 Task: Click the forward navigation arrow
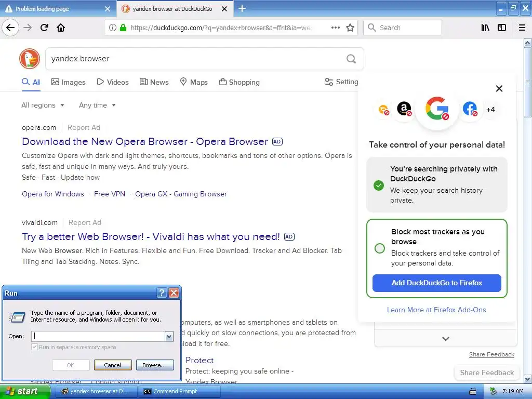coord(28,28)
